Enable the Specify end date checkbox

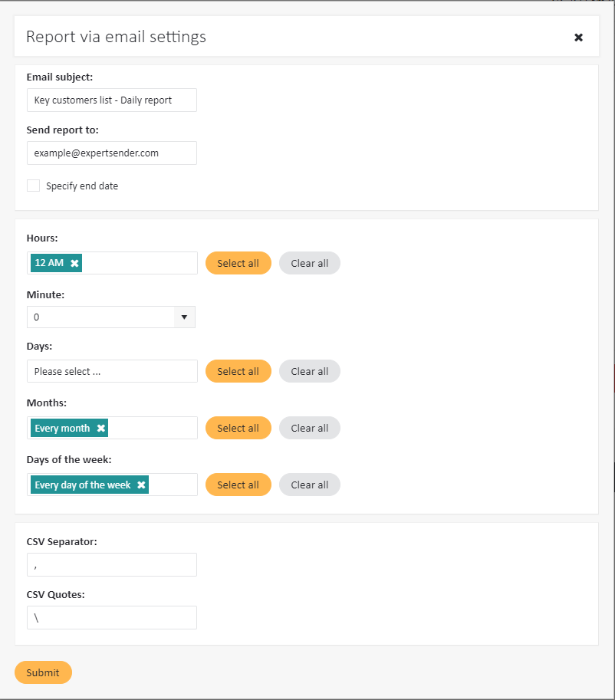pyautogui.click(x=34, y=186)
